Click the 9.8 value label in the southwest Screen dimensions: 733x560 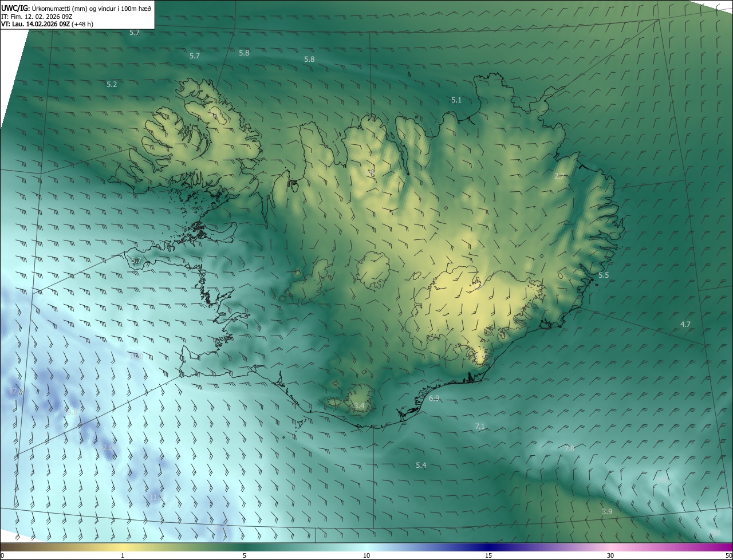pos(72,412)
